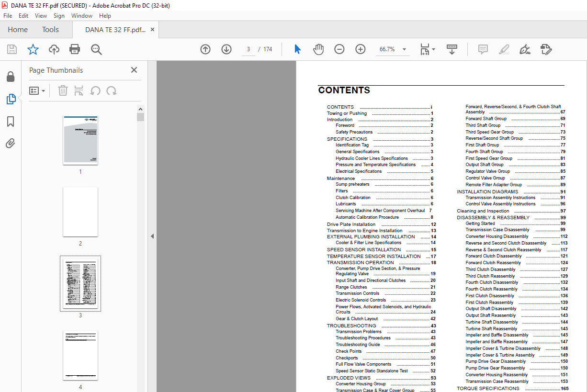Viewport: 587px width, 392px height.
Task: Choose the Selection arrow tool
Action: 297,49
